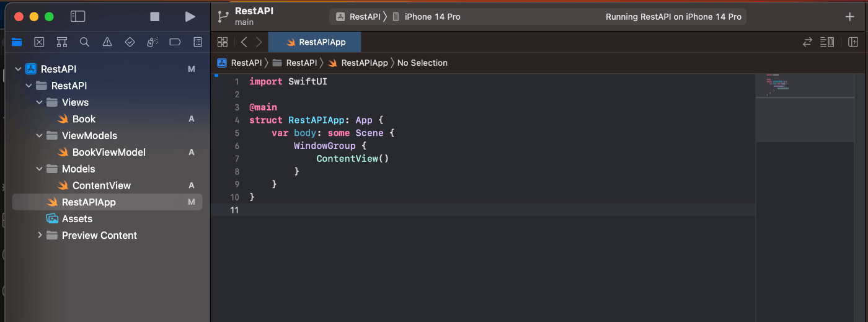
Task: Open the Issue navigator warning icon
Action: click(107, 42)
